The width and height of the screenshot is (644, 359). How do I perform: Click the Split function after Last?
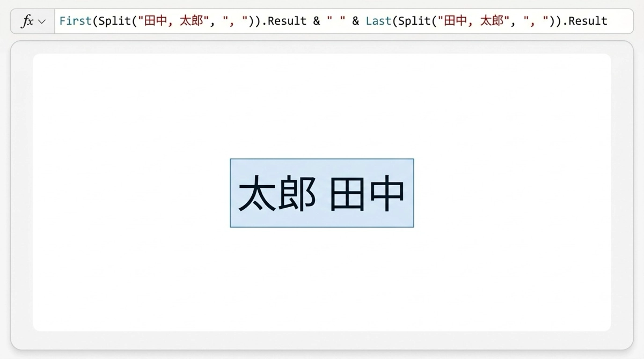pos(414,21)
